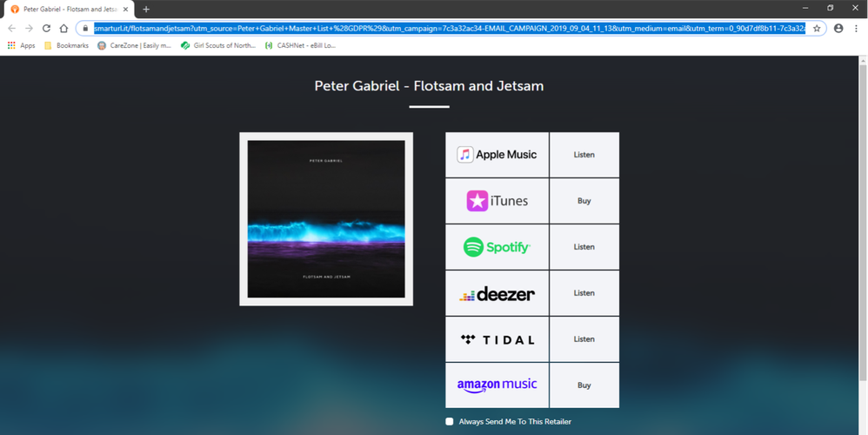Screen dimensions: 868x435
Task: Click the Flotsam and Jetsam album cover
Action: pyautogui.click(x=326, y=219)
